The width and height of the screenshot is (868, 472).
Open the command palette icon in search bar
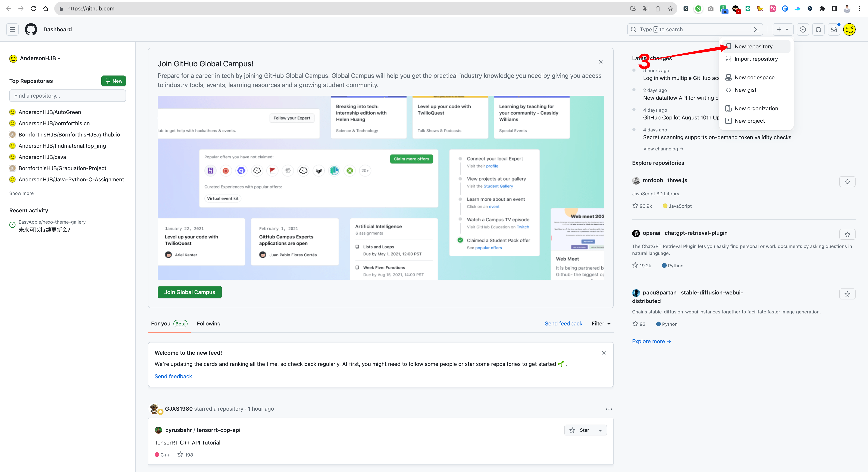tap(756, 30)
